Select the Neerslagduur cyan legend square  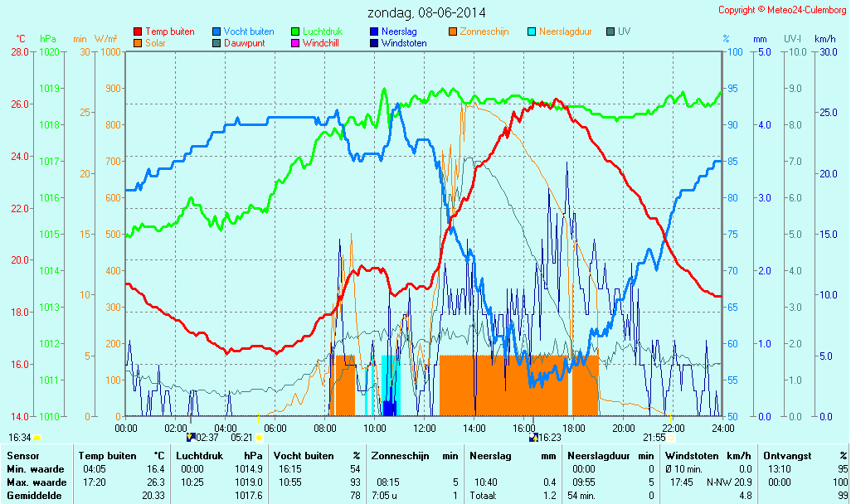(x=532, y=31)
